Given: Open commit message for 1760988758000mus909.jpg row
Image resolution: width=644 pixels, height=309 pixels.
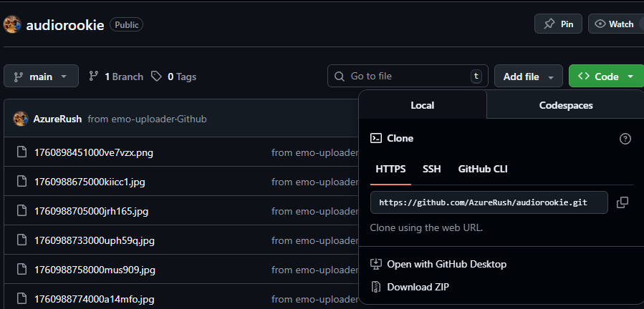Looking at the screenshot, I should (x=315, y=270).
